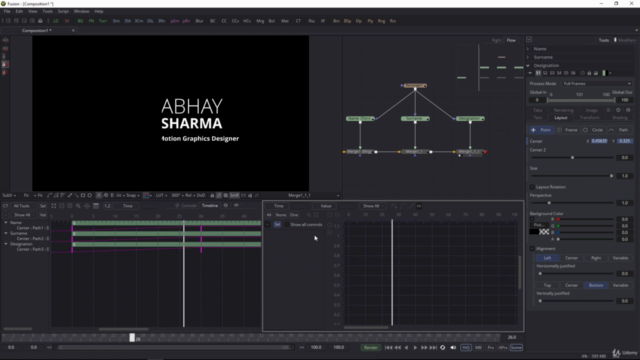Viewport: 640px width, 360px height.
Task: Switch to the Shading tab
Action: click(620, 118)
